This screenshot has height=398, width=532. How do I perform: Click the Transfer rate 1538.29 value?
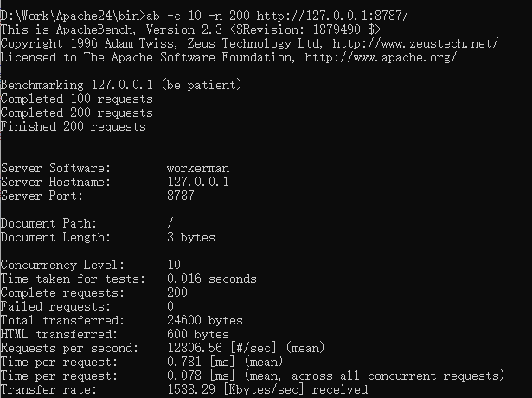191,389
